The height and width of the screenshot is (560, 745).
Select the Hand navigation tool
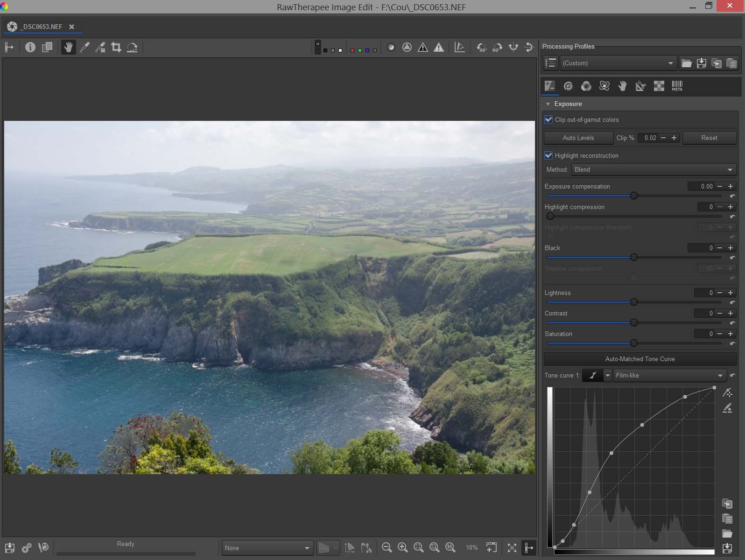point(68,47)
